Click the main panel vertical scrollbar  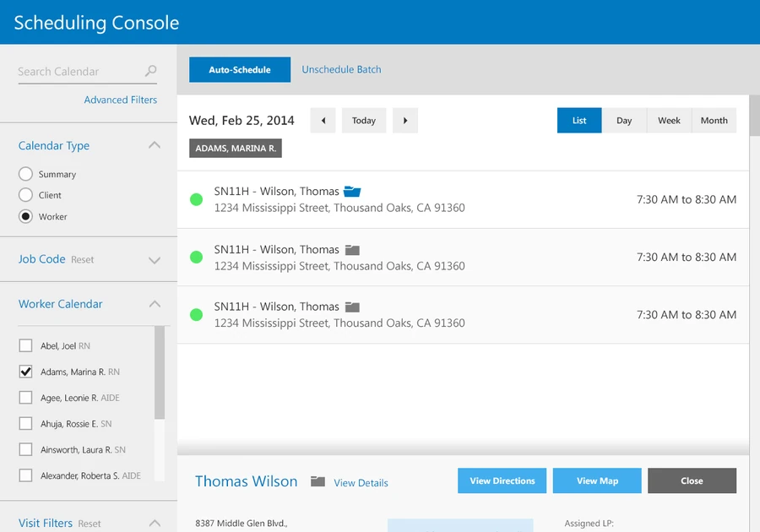[755, 116]
